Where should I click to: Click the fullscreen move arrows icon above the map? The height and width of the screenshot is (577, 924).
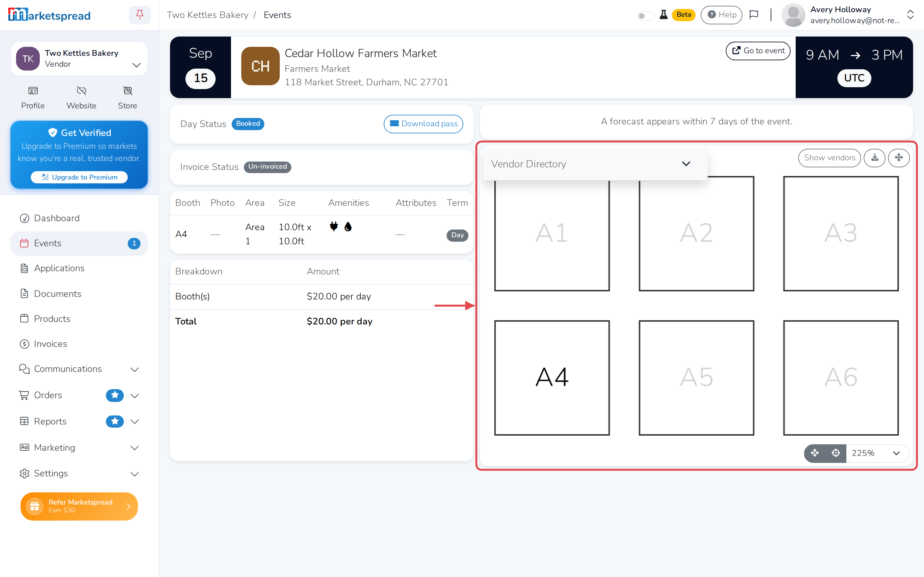click(x=898, y=158)
